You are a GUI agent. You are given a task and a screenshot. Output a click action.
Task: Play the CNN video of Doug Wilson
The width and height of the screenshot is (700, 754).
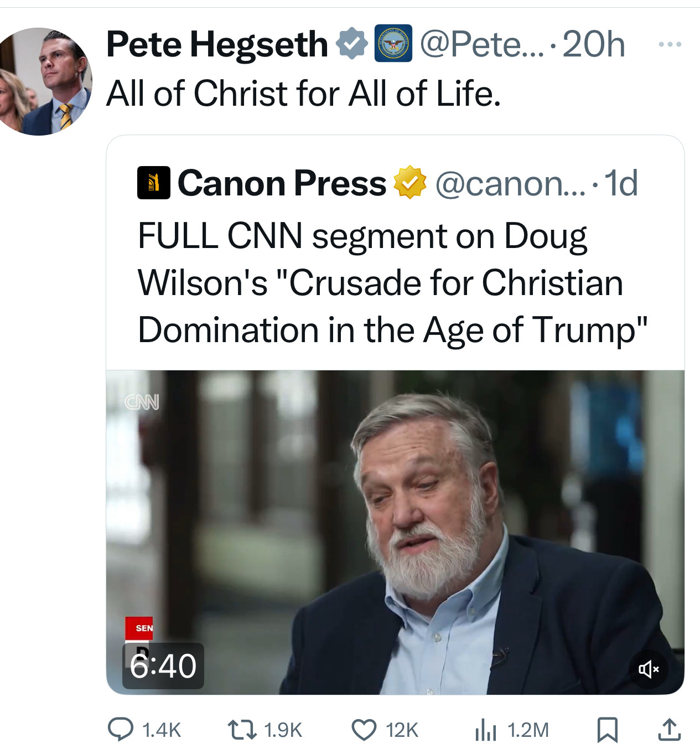coord(395,532)
